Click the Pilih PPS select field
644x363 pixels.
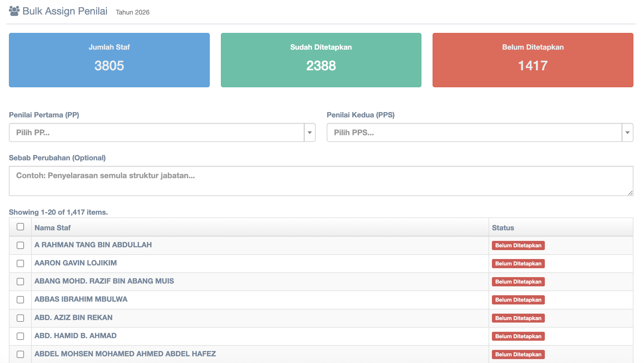coord(474,133)
